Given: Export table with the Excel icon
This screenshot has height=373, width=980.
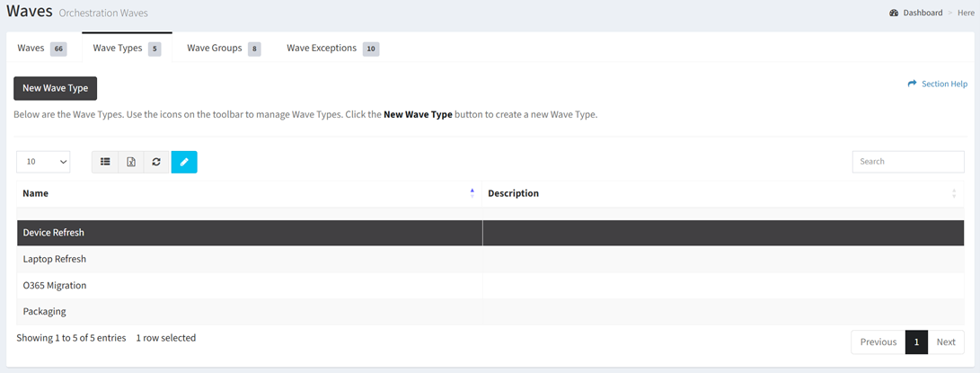Looking at the screenshot, I should pos(131,162).
